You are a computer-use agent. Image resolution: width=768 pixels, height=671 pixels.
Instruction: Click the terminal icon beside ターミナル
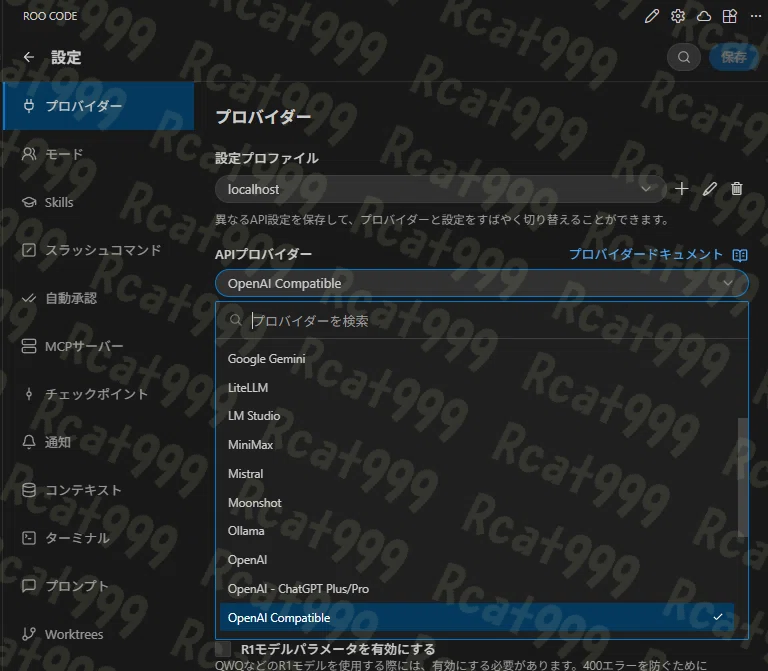pos(29,538)
